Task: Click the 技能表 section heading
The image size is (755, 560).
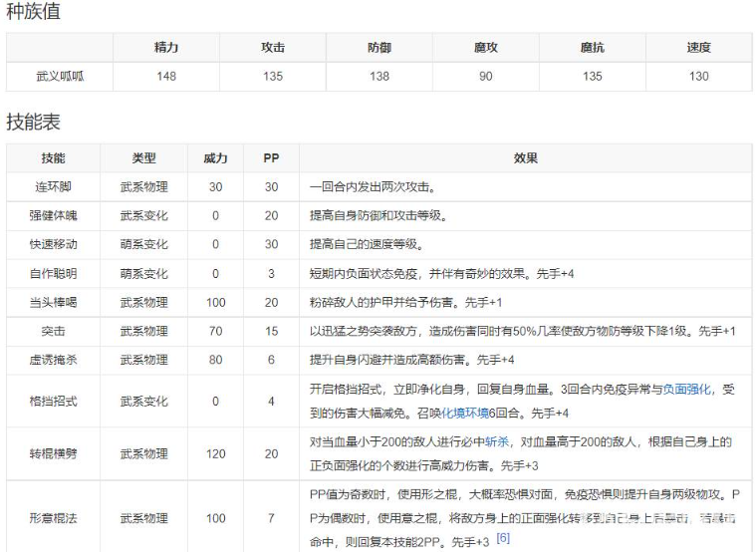Action: (33, 122)
